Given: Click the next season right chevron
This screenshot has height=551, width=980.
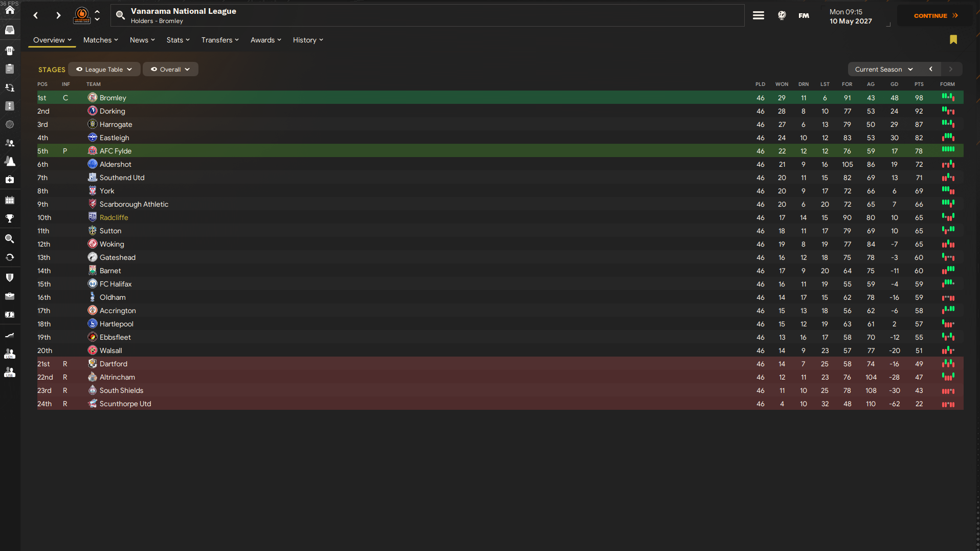Looking at the screenshot, I should pos(951,70).
